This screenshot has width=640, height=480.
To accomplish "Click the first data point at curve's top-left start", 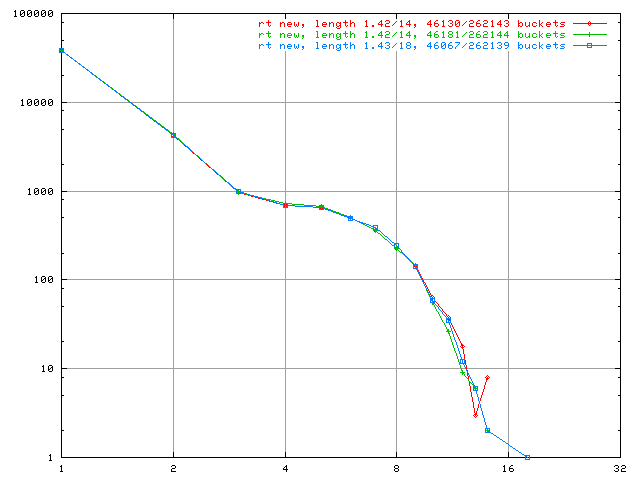I will coord(62,51).
